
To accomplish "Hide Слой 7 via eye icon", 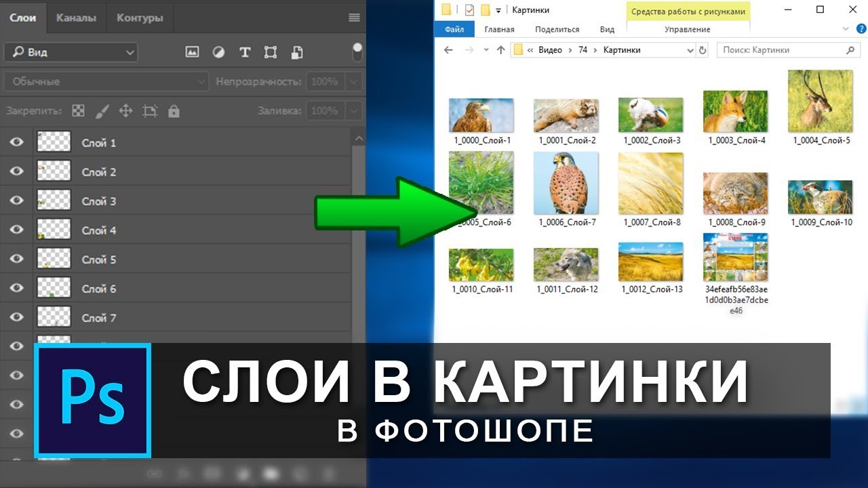I will tap(17, 317).
